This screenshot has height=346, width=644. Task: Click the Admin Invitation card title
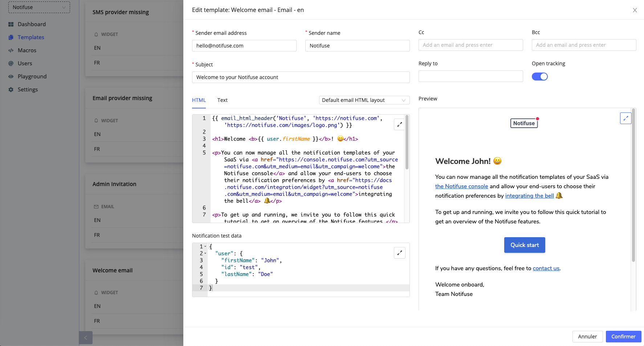point(114,184)
